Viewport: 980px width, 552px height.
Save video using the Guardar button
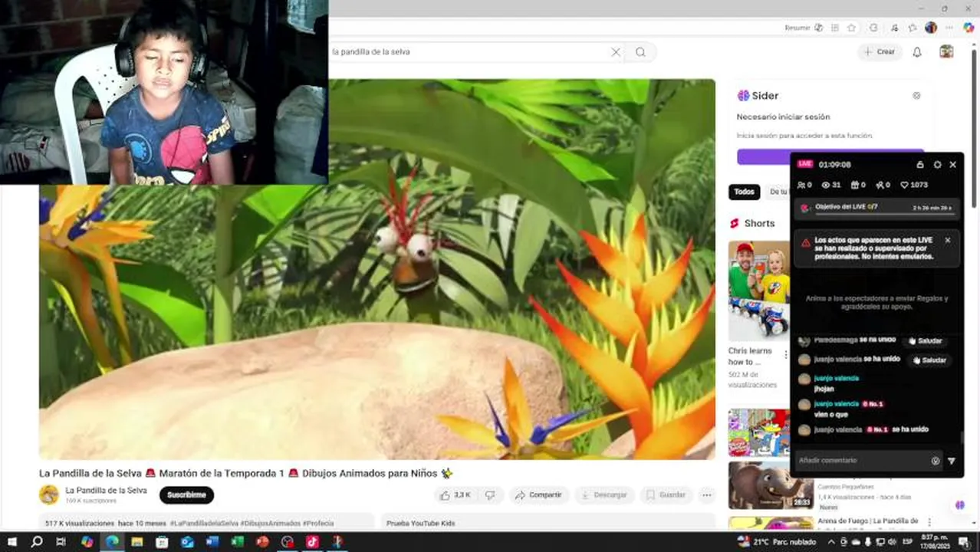click(666, 495)
